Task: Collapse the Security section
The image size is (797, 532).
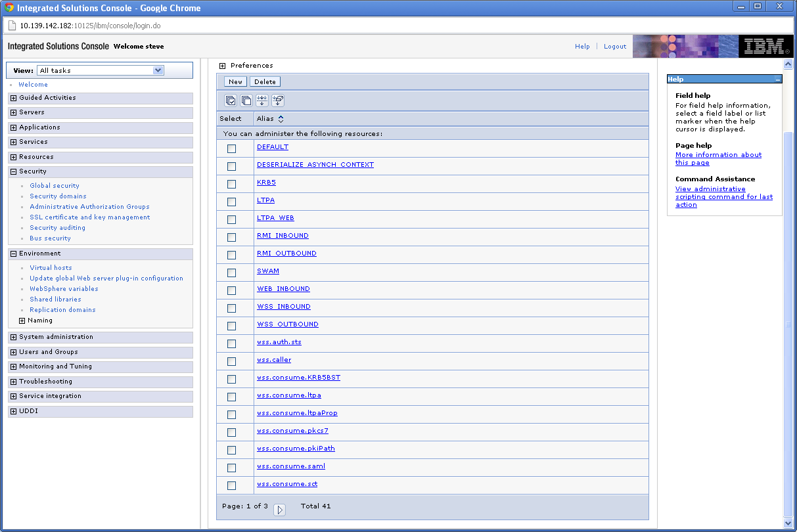Action: point(13,171)
